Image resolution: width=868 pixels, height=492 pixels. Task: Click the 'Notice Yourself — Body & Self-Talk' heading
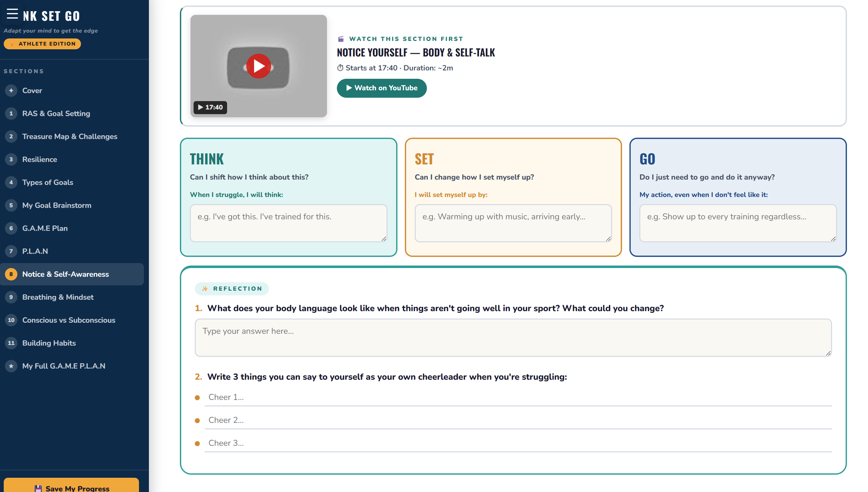(x=416, y=52)
